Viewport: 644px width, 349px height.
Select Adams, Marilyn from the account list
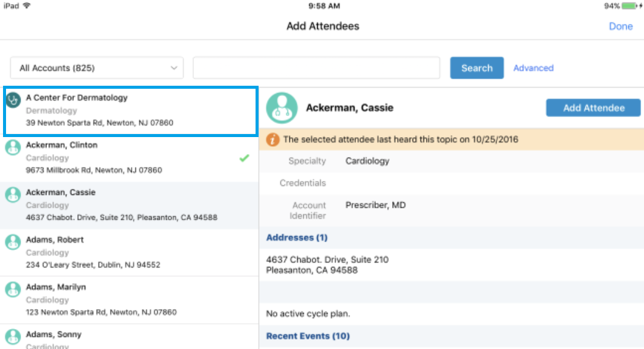130,300
